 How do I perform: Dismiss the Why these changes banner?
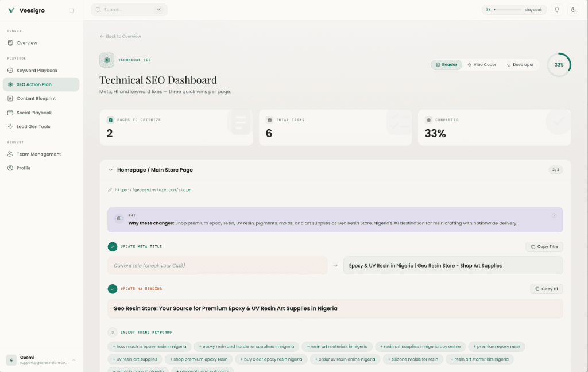coord(554,216)
